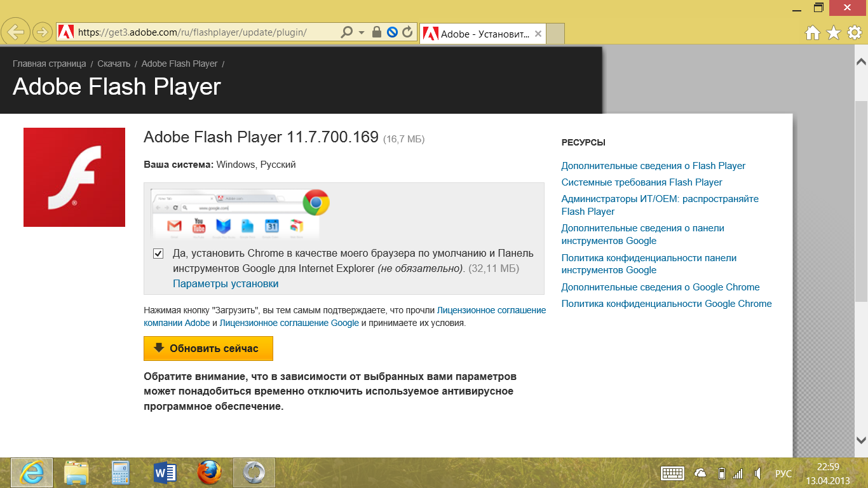Click the browser Back arrow button
This screenshot has width=868, height=488.
pyautogui.click(x=17, y=32)
